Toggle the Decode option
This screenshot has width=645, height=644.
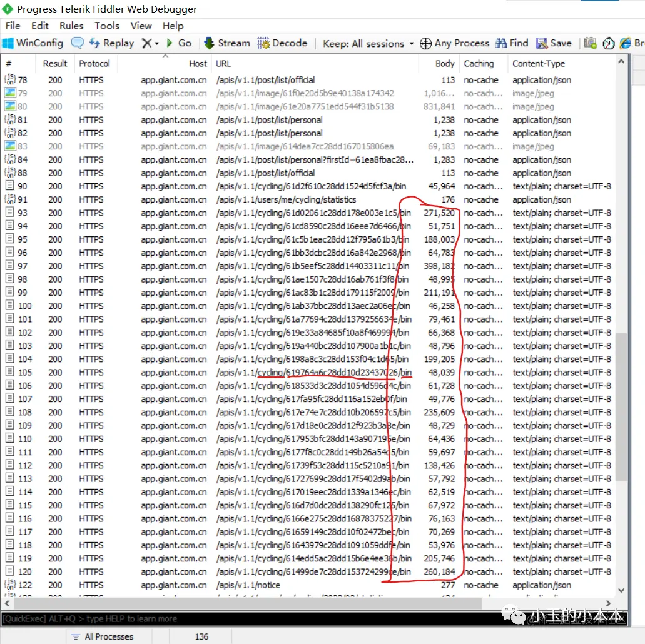(x=282, y=43)
